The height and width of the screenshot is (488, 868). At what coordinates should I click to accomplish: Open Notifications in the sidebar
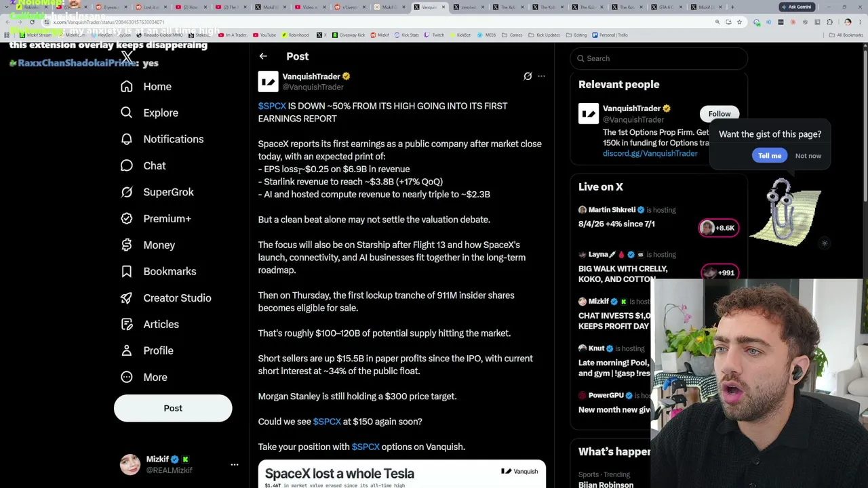click(x=162, y=139)
